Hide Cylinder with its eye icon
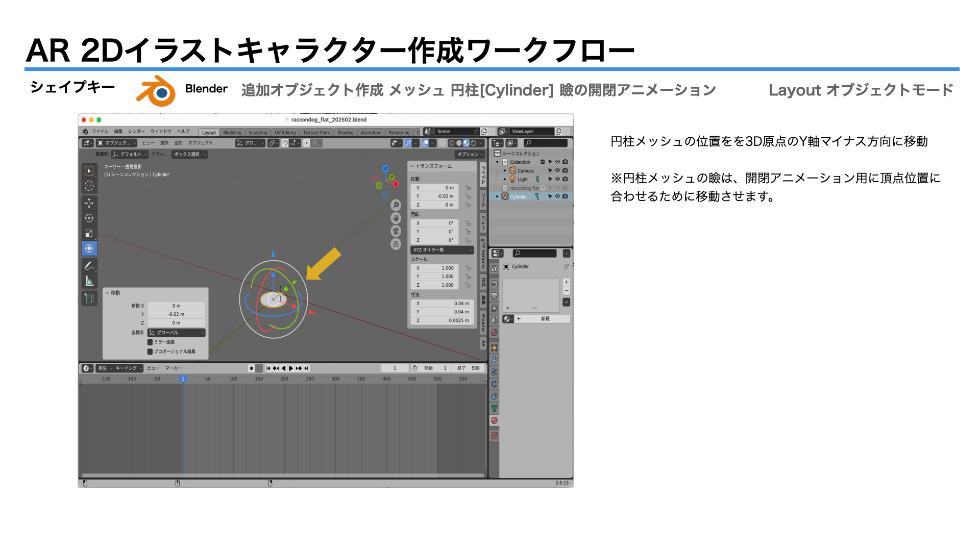The height and width of the screenshot is (551, 980). [557, 196]
